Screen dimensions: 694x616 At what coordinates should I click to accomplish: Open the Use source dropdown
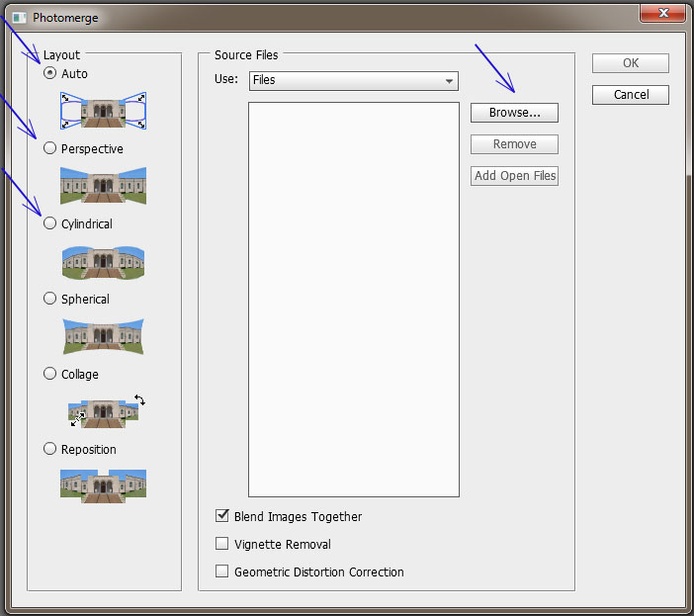coord(354,80)
